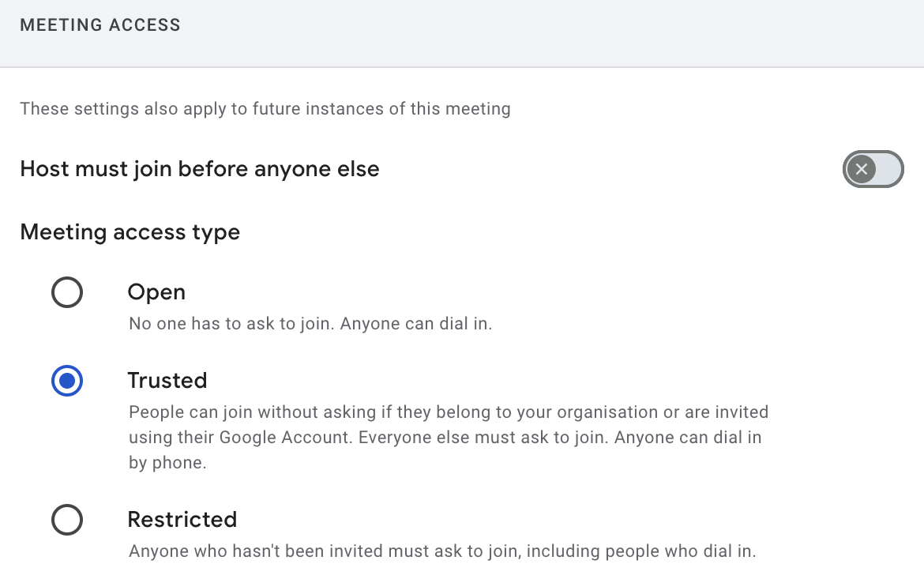Click the blue dot inside the Trusted radio
The width and height of the screenshot is (924, 579).
click(67, 381)
